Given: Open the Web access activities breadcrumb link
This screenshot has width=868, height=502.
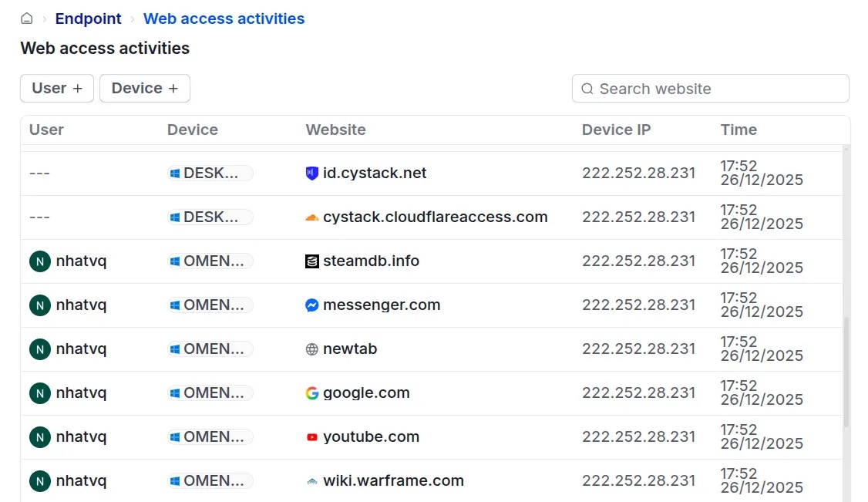Looking at the screenshot, I should click(x=224, y=19).
